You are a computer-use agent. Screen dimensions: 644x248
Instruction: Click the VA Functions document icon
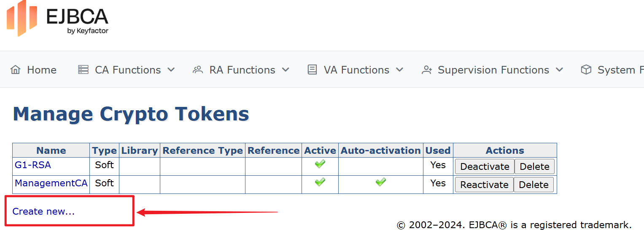click(x=312, y=70)
